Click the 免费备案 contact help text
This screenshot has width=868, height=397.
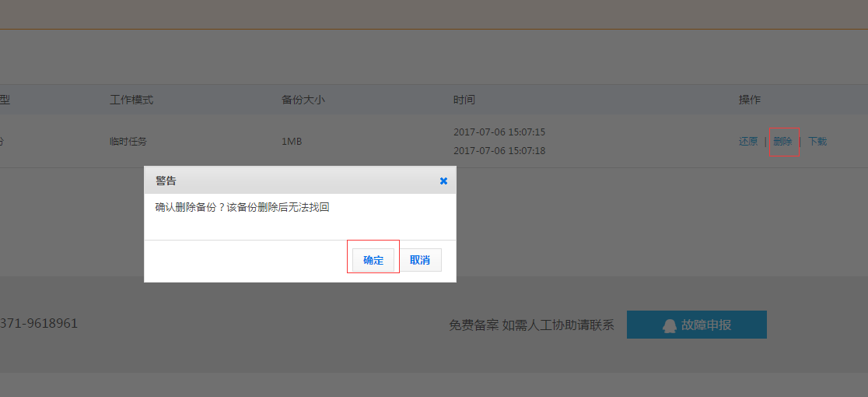[x=531, y=325]
